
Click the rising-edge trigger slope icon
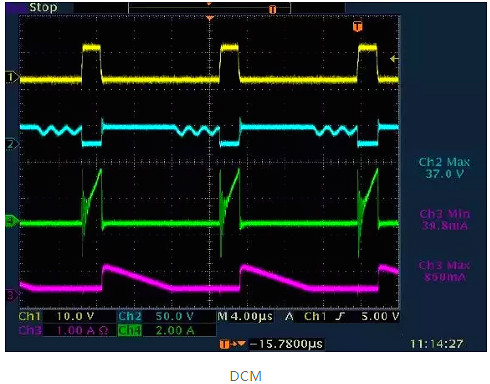click(340, 316)
